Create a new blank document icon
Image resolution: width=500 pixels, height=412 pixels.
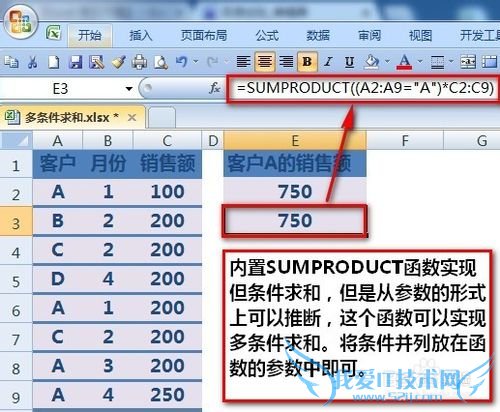(x=54, y=62)
